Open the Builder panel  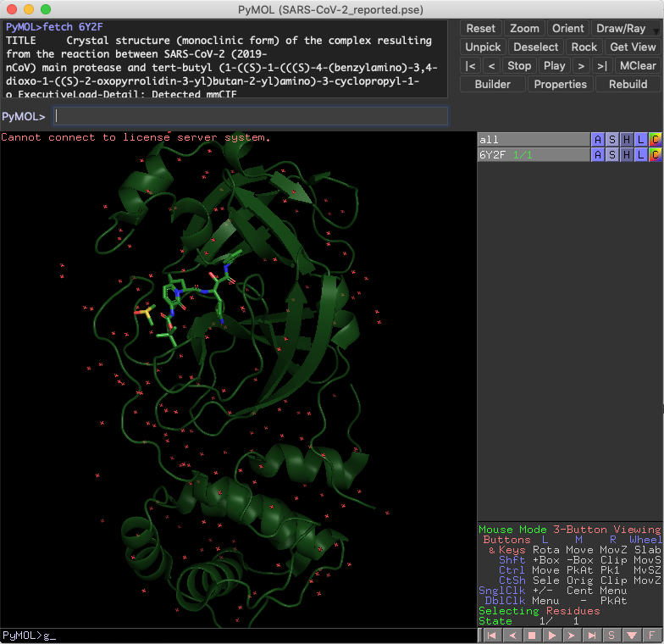click(x=493, y=85)
